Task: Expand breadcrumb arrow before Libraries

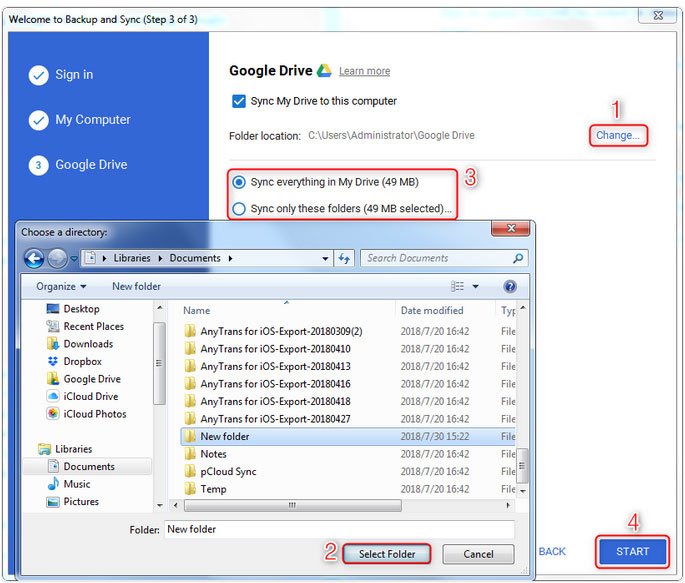Action: (104, 259)
